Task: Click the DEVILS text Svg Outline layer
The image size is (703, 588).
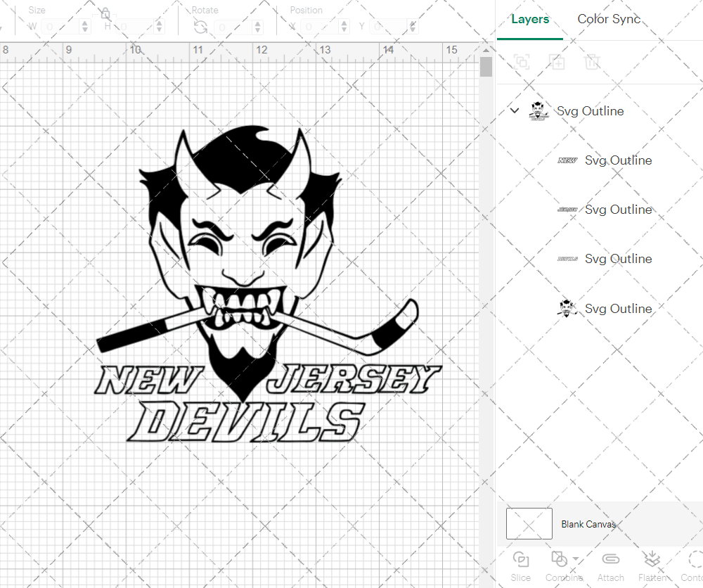Action: point(618,259)
